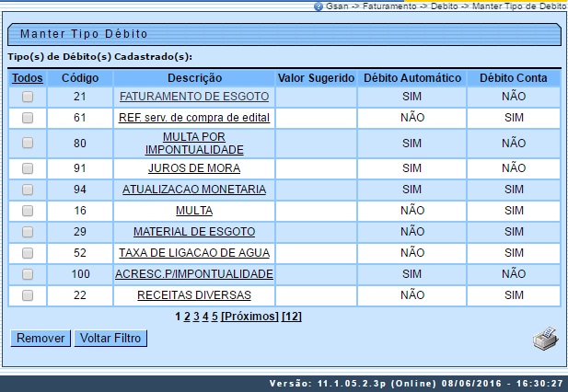Click code cell 21
Viewport: 568px width, 392px height.
point(80,97)
